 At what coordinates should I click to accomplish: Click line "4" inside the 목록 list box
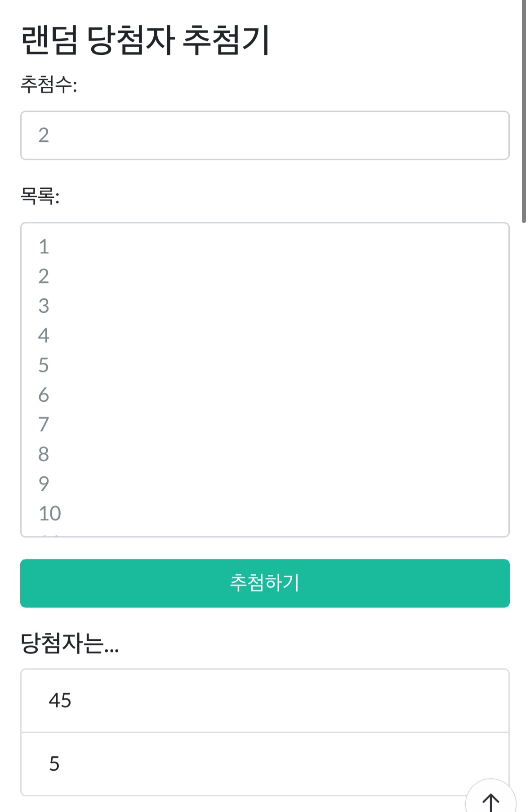coord(44,336)
